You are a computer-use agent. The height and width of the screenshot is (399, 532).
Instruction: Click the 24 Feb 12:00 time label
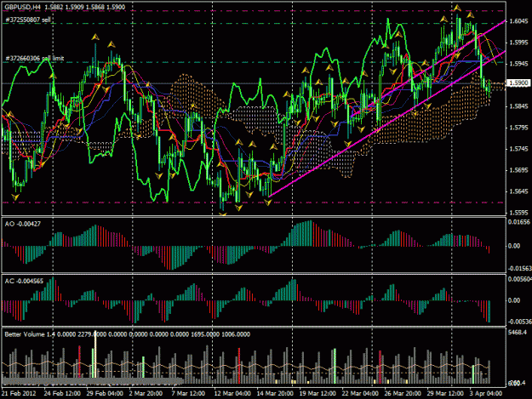pyautogui.click(x=62, y=394)
